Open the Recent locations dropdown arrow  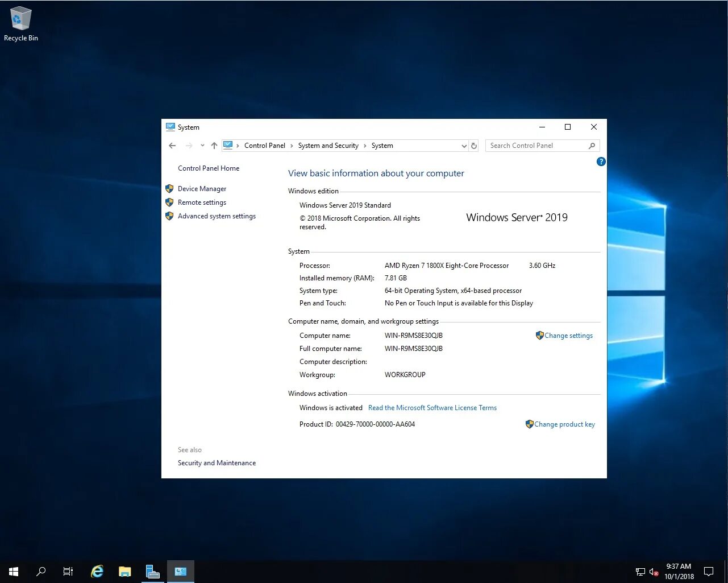202,146
